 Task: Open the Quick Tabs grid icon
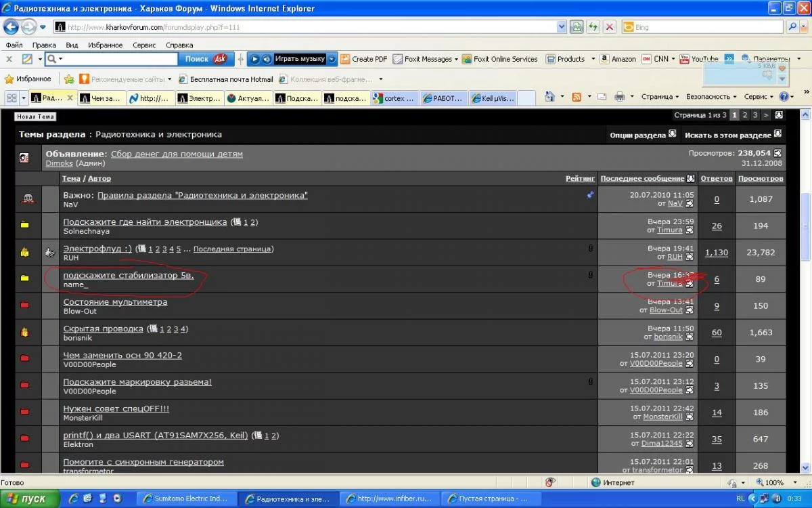coord(12,98)
